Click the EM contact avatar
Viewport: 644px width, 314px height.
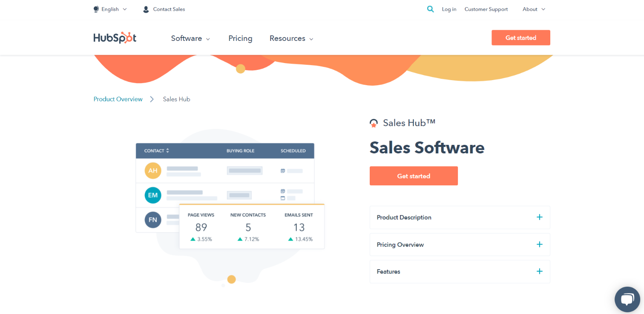coord(153,196)
